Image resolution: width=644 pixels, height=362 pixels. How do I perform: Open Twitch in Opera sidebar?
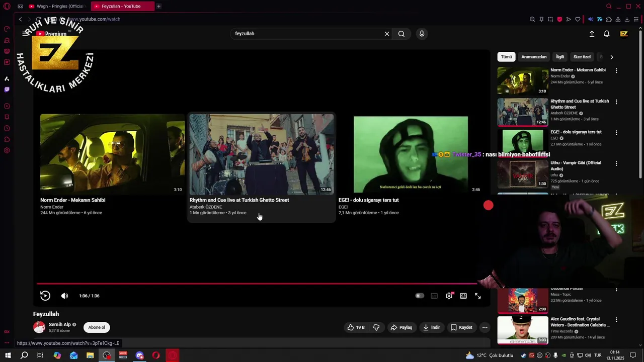click(7, 89)
